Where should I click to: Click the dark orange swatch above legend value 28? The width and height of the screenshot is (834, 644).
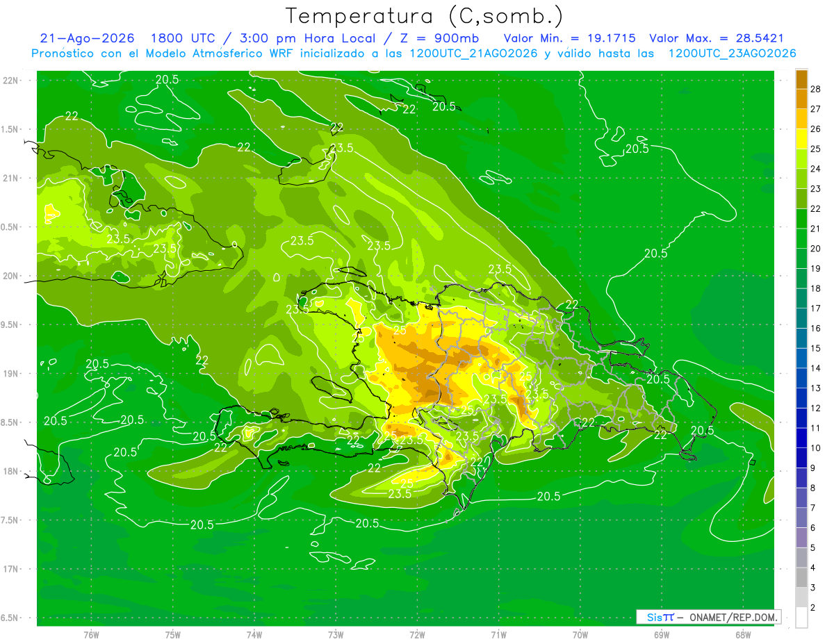pos(801,79)
